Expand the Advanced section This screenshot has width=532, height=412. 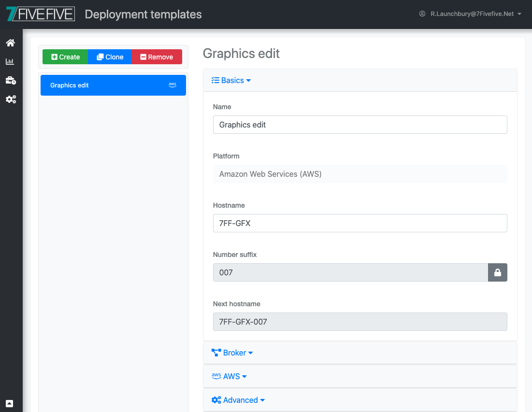238,399
